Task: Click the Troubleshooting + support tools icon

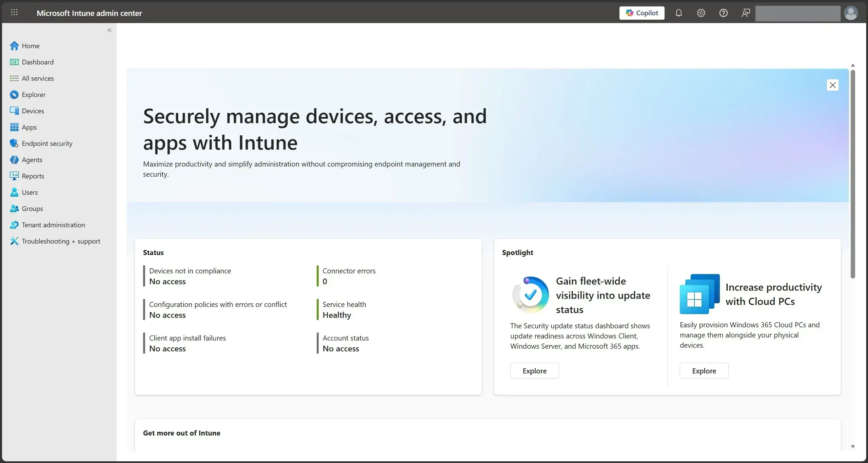Action: tap(14, 241)
